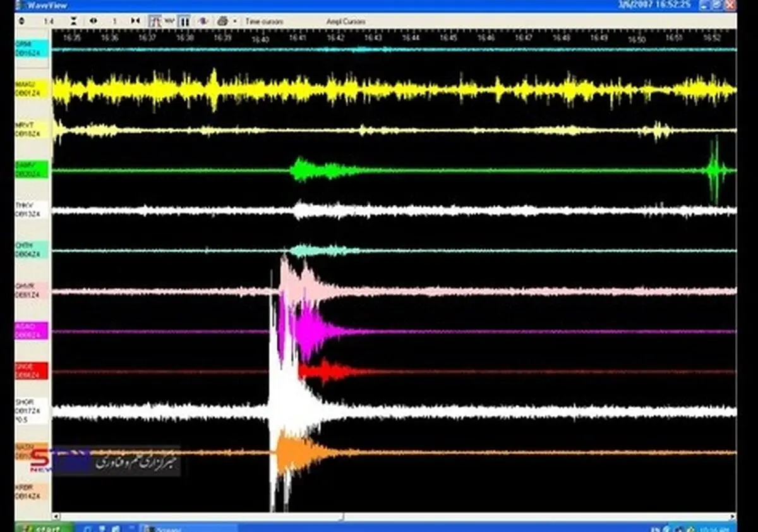
Task: Click the horizontal time compress arrows icon
Action: [x=135, y=21]
